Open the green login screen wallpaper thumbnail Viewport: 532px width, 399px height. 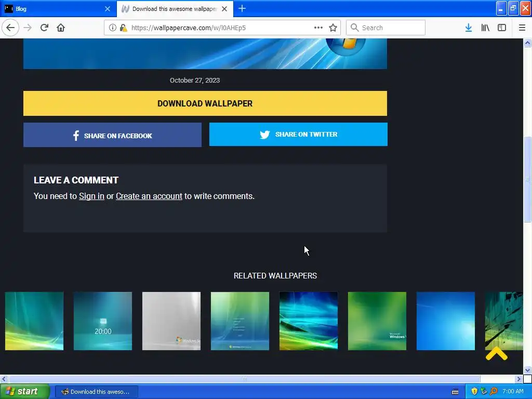(240, 321)
